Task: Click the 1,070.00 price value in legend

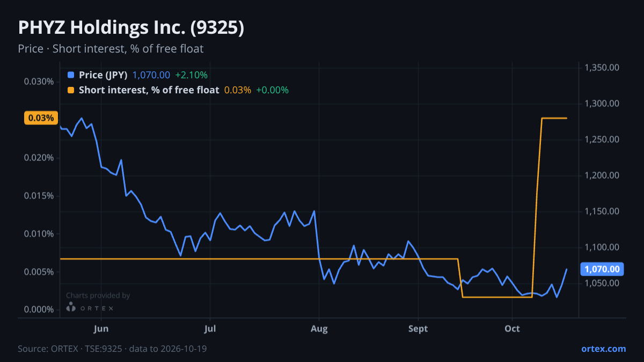Action: click(151, 75)
